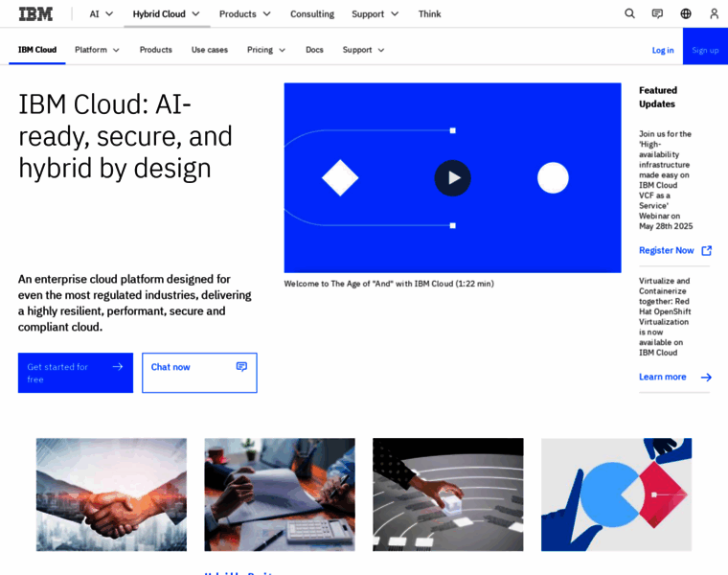Viewport: 728px width, 575px height.
Task: Open the Think menu item
Action: [x=429, y=14]
